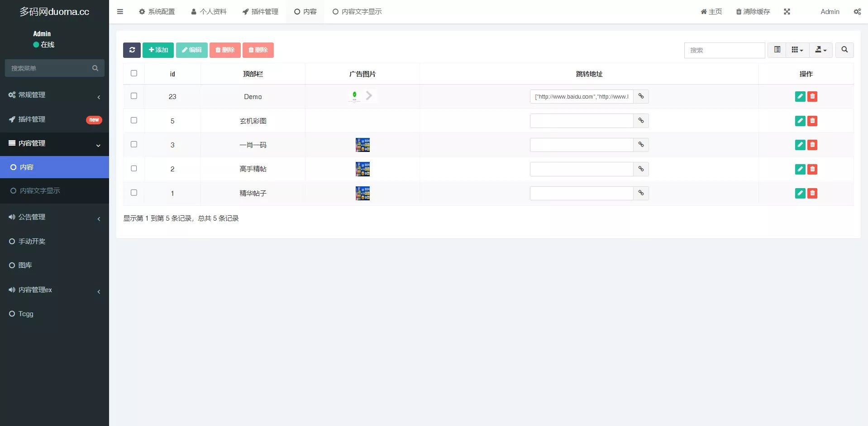
Task: Open the 插件管理 menu in top navbar
Action: click(x=260, y=12)
